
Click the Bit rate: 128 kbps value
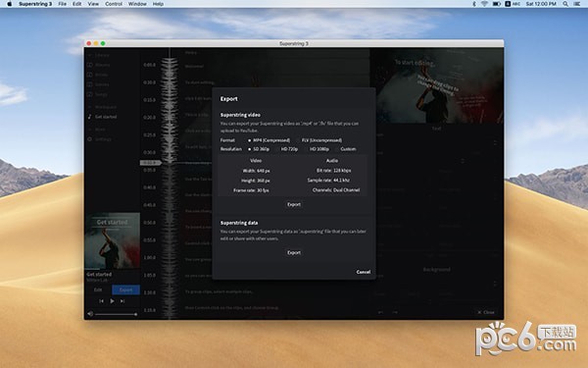coord(334,170)
